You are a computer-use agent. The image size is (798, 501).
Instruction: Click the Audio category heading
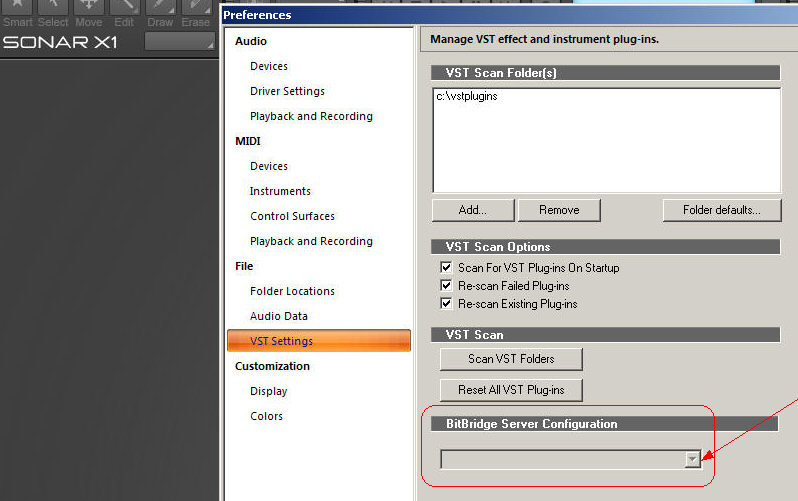[251, 41]
